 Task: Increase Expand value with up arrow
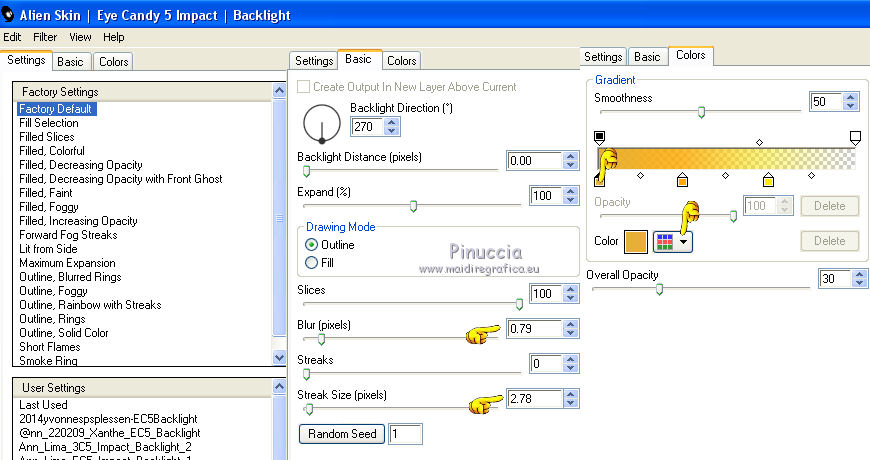[571, 191]
